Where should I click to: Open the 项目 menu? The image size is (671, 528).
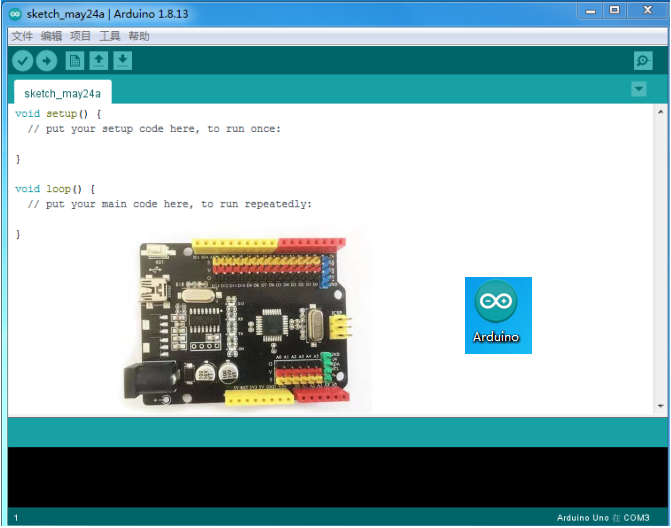(80, 36)
